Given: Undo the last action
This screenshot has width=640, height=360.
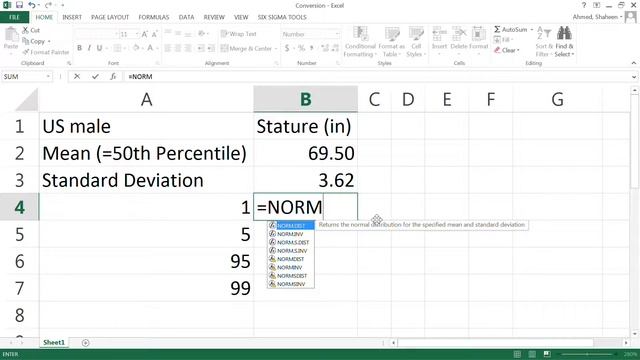Looking at the screenshot, I should pos(32,5).
